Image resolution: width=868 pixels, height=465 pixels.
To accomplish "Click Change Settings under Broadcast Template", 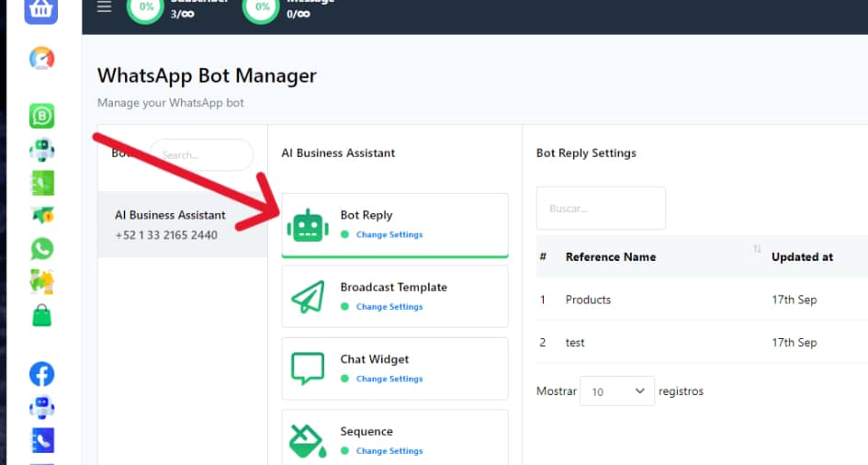I will click(x=389, y=307).
